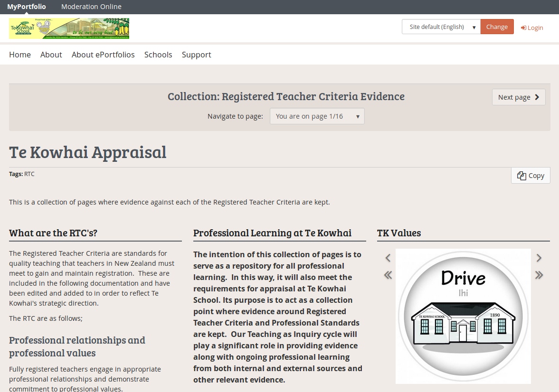559x392 pixels.
Task: Open the About ePortfolios menu item
Action: 103,55
